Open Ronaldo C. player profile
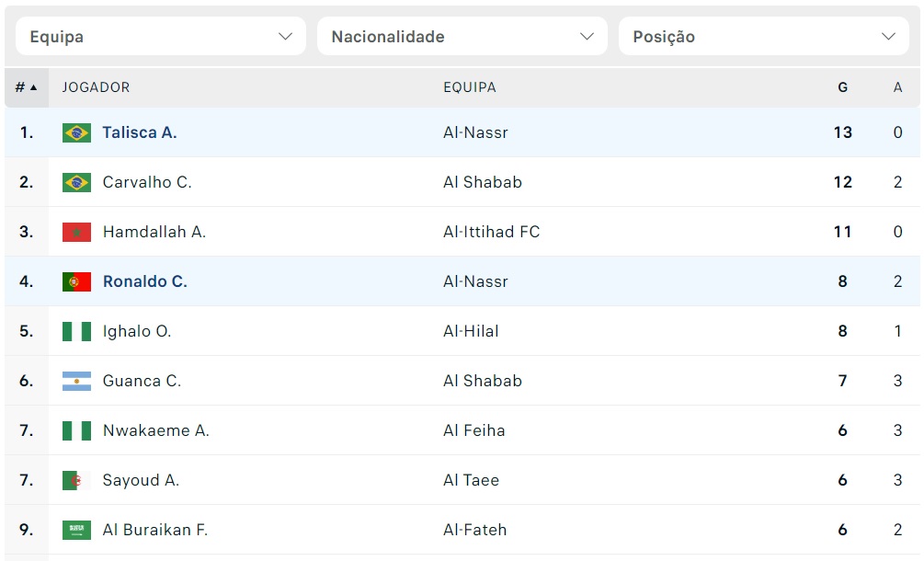924x561 pixels. point(145,281)
